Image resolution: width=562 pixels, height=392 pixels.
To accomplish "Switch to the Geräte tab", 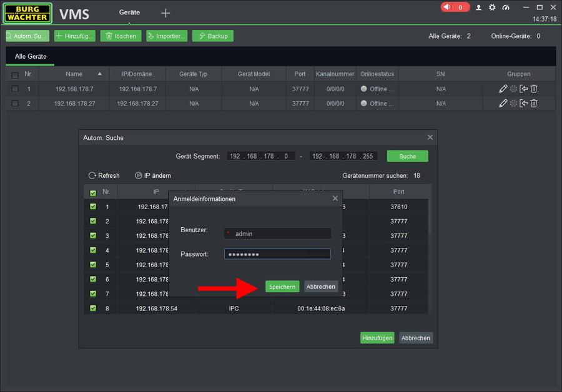I will click(x=129, y=12).
